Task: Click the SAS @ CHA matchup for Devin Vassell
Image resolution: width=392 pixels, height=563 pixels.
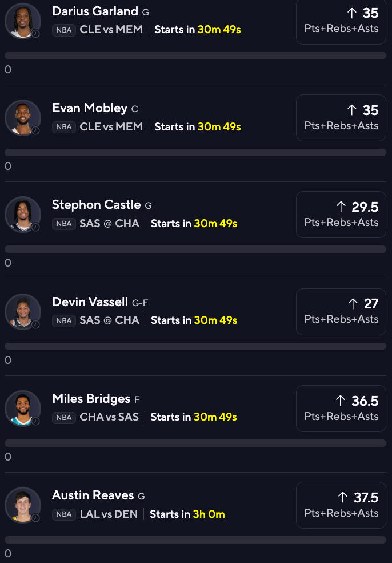Action: (109, 320)
